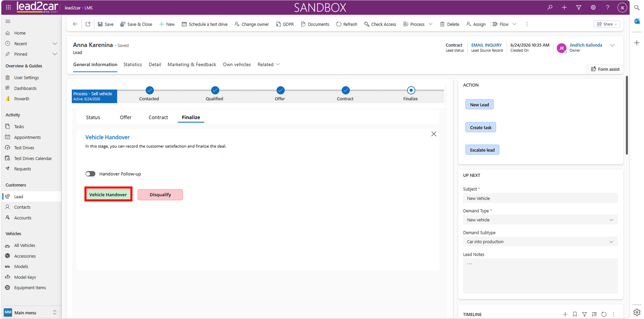Select the Offer sub-tab
Image resolution: width=644 pixels, height=319 pixels.
[126, 117]
